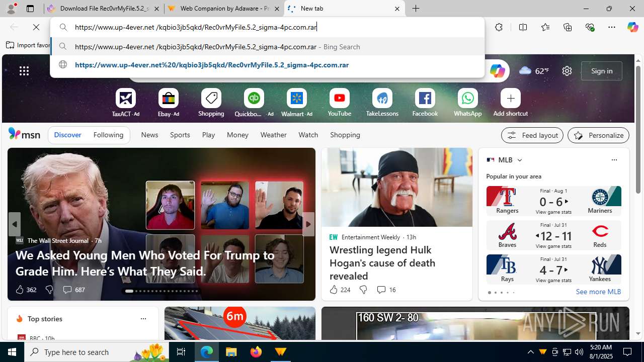
Task: Open the browser profile icon
Action: [x=11, y=9]
